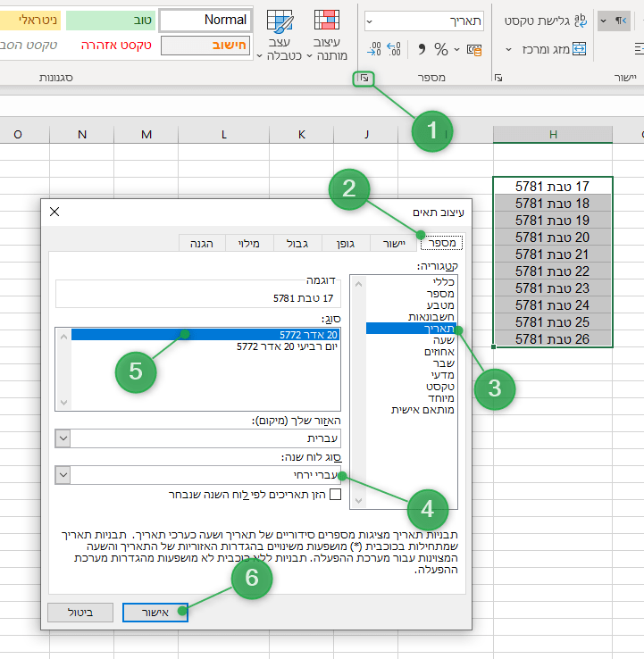Select cell with 26 טבת 5781
The height and width of the screenshot is (659, 644).
tap(553, 338)
